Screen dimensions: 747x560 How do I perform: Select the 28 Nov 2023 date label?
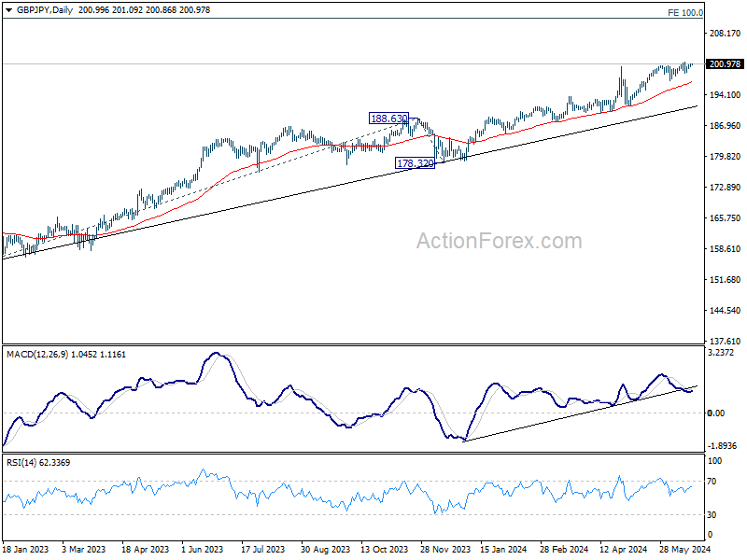[x=445, y=549]
